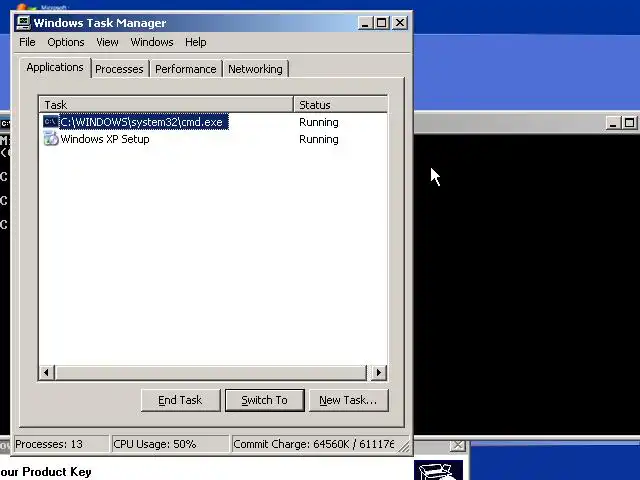The height and width of the screenshot is (480, 640).
Task: Sort by the Status column header
Action: tap(340, 105)
